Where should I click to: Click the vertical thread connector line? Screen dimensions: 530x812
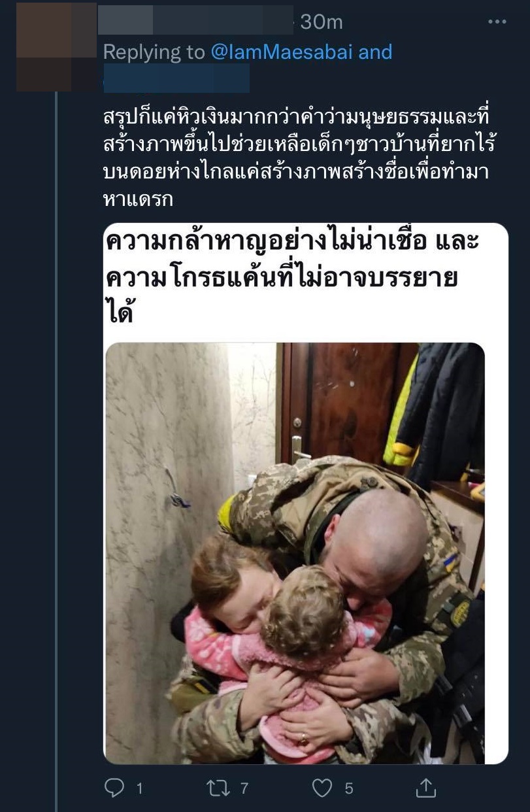56,451
